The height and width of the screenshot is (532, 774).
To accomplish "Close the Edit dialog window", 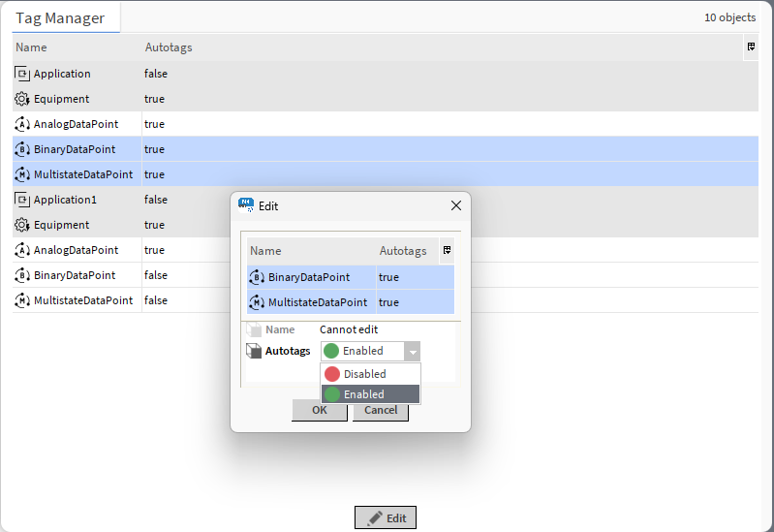I will click(x=456, y=205).
